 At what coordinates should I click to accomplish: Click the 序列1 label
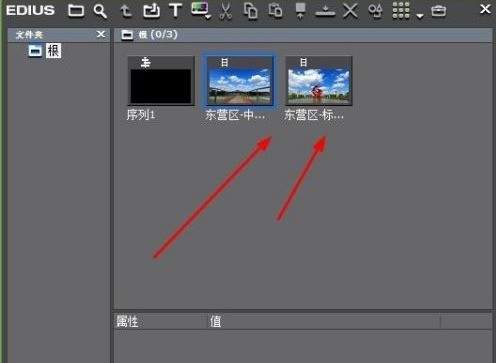[x=141, y=115]
